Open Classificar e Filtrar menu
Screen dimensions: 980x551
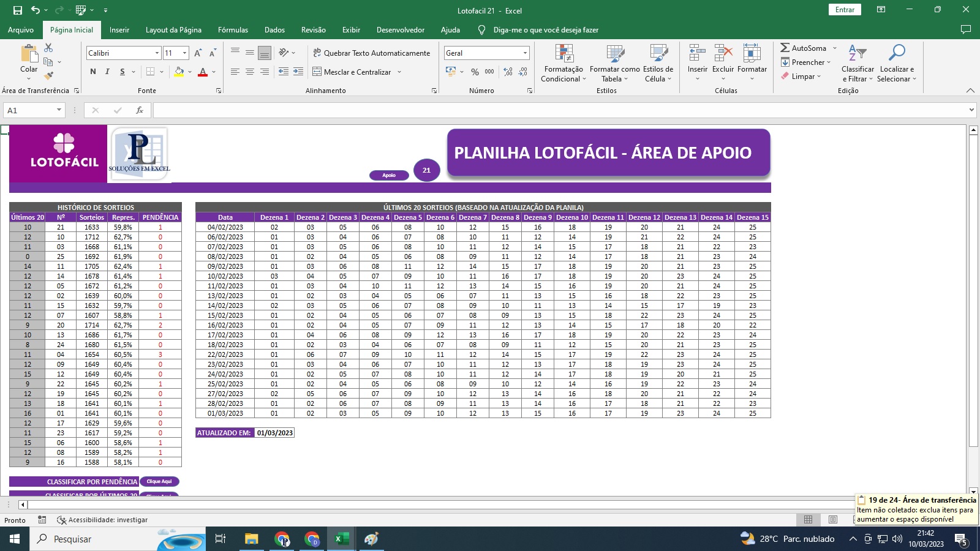858,63
